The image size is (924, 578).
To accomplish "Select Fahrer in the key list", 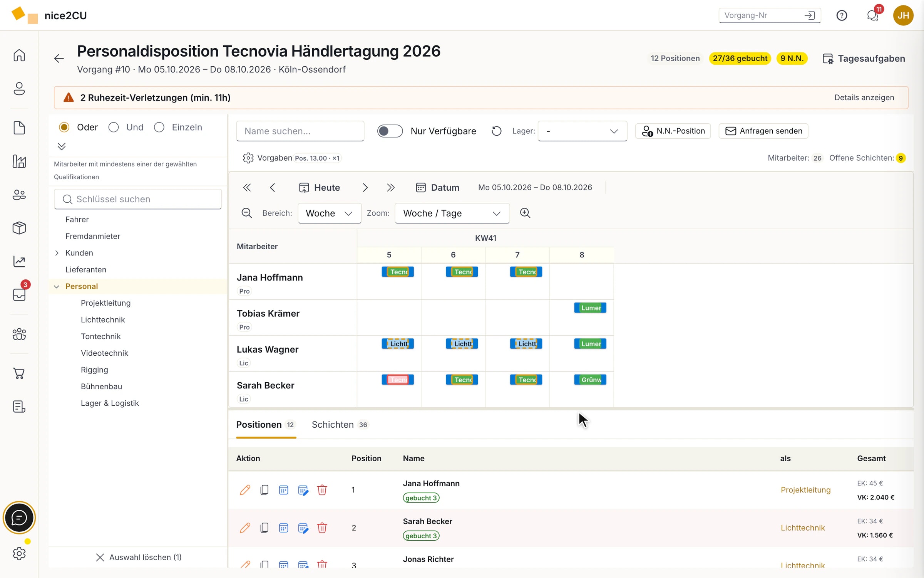I will (x=77, y=219).
